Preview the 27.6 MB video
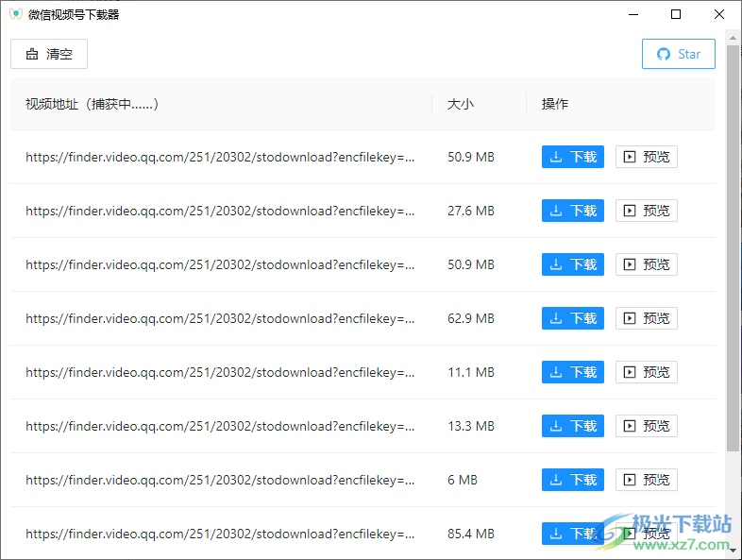This screenshot has height=560, width=742. pyautogui.click(x=646, y=211)
